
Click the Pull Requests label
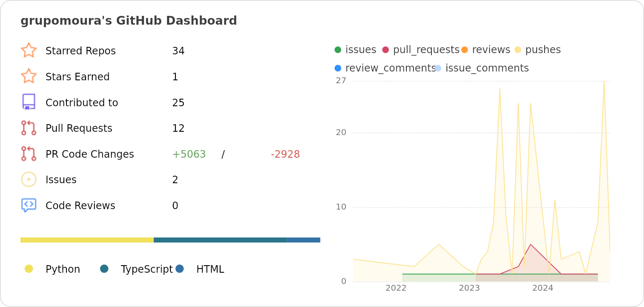tap(79, 128)
